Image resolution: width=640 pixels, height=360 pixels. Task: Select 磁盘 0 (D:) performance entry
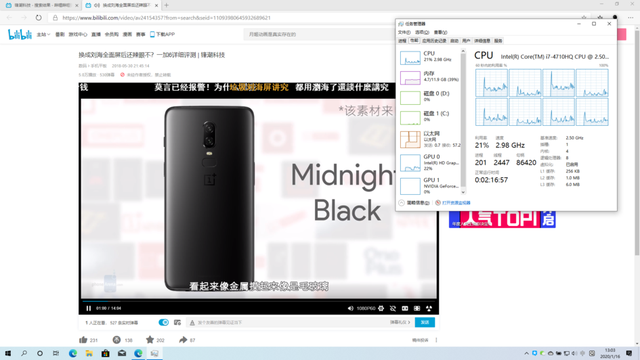point(429,98)
